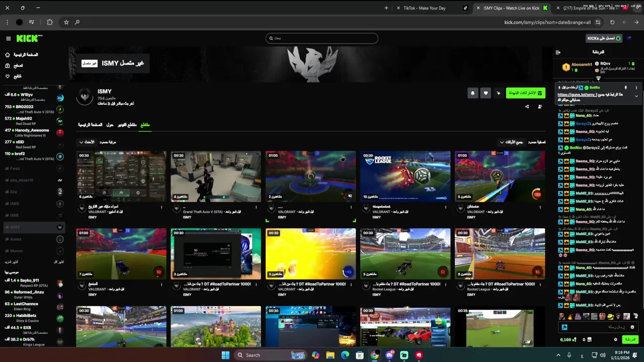Expand the gift leaderboard handle below Aboosmrh1
The height and width of the screenshot is (362, 644).
click(598, 78)
